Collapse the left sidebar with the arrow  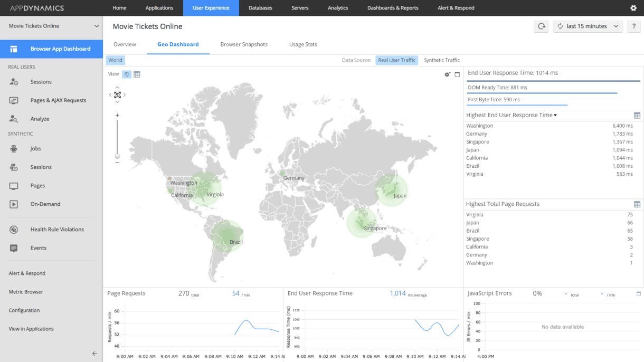pos(94,354)
